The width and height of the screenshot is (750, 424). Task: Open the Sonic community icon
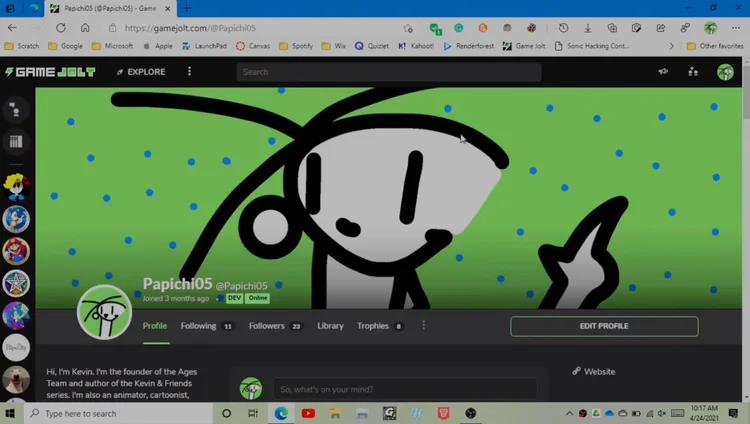coord(16,219)
